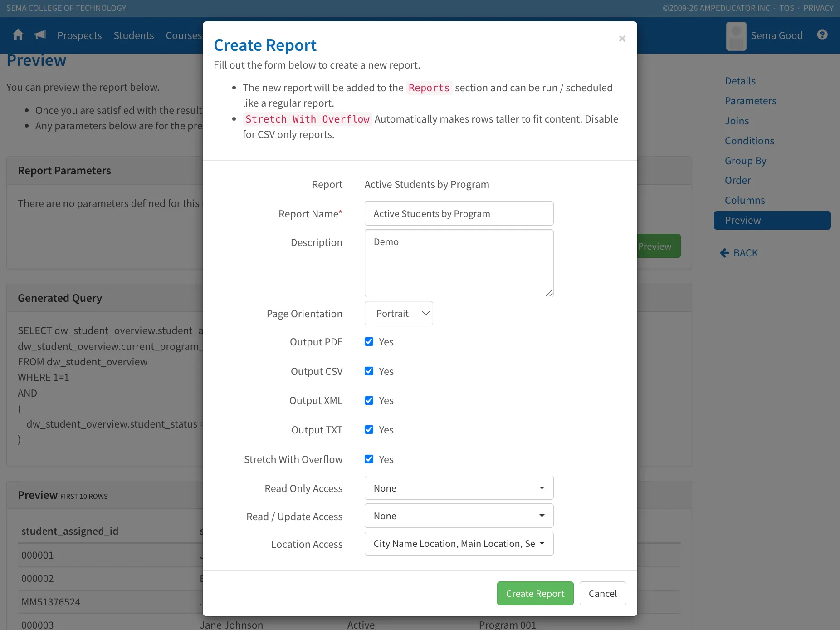Go to the home icon

tap(18, 35)
